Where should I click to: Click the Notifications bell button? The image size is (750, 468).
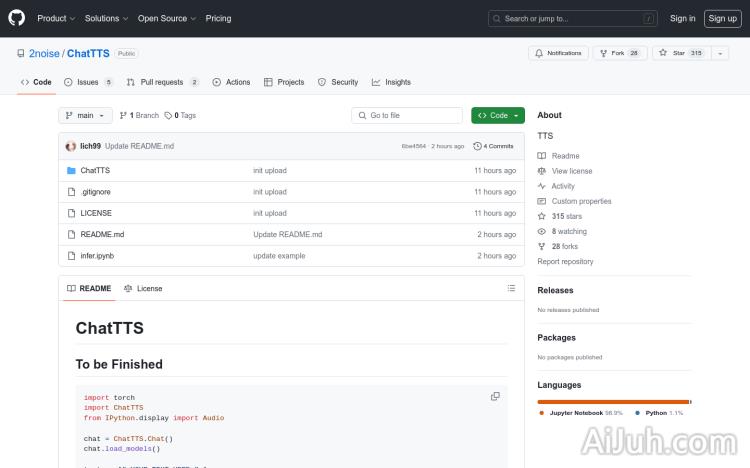coord(558,53)
